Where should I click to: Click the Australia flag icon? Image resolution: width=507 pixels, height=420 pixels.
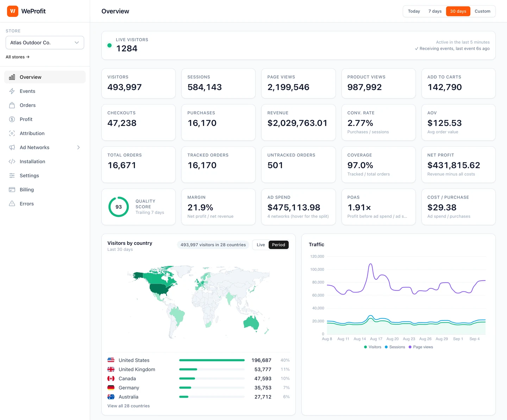pos(111,397)
